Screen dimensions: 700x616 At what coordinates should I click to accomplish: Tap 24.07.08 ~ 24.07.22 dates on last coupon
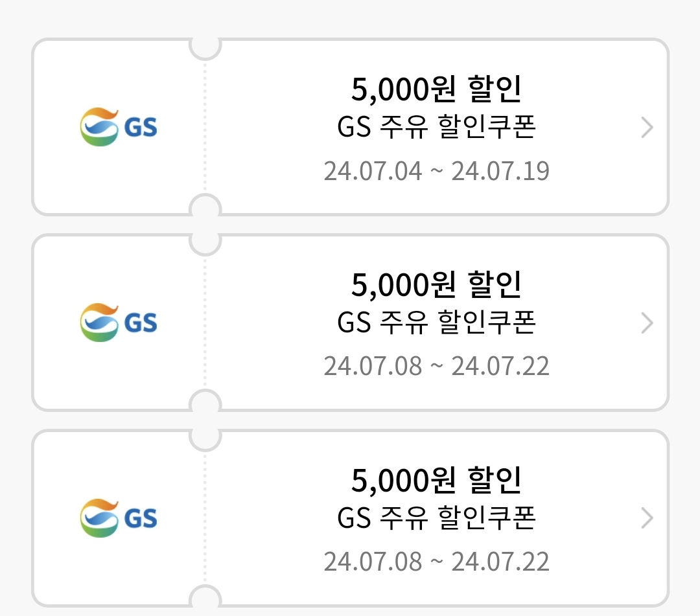pyautogui.click(x=436, y=562)
